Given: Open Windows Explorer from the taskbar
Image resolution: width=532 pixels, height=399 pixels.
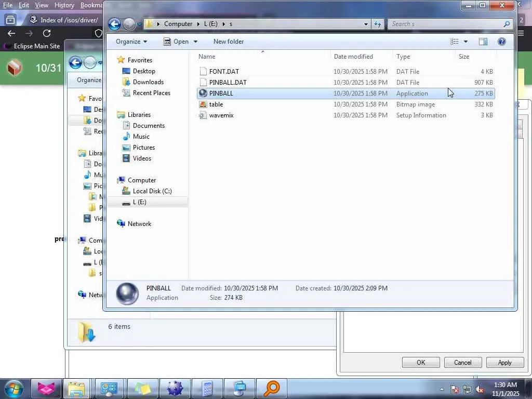Looking at the screenshot, I should click(x=77, y=389).
